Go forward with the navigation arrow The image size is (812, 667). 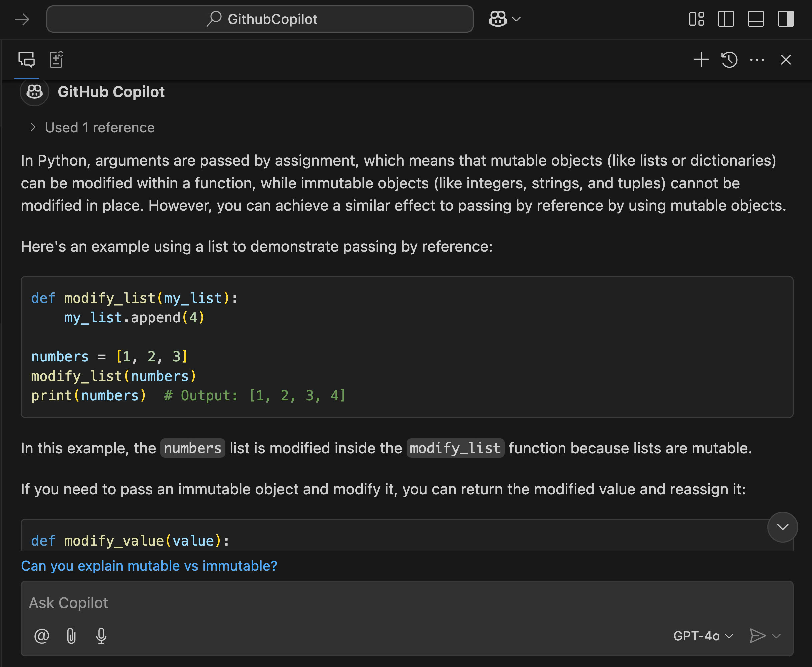[x=22, y=19]
